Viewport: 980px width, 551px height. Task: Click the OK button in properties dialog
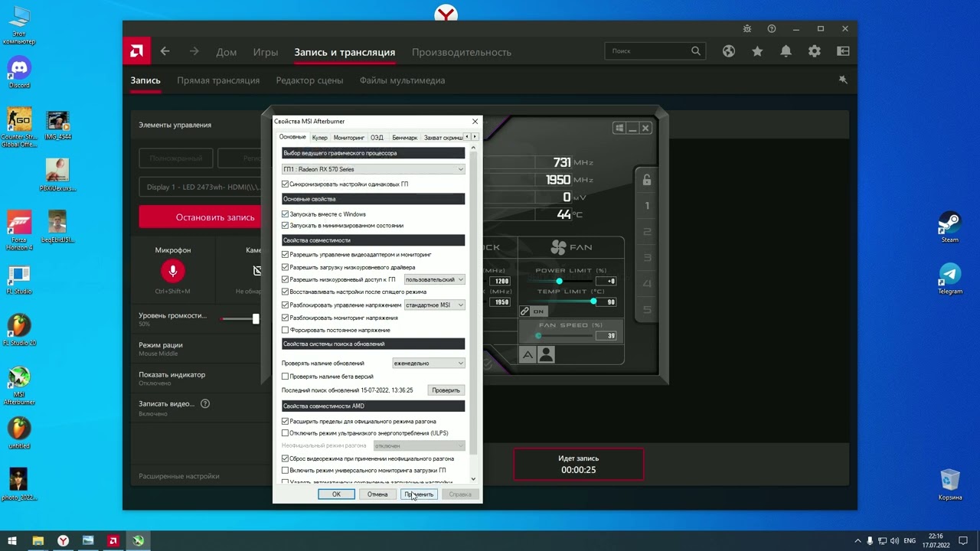336,494
